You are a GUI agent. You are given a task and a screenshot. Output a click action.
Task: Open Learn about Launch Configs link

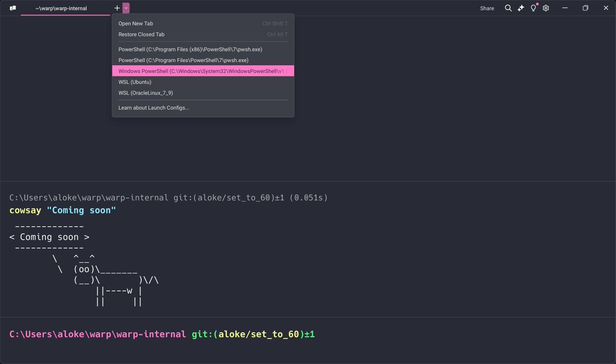203,108
